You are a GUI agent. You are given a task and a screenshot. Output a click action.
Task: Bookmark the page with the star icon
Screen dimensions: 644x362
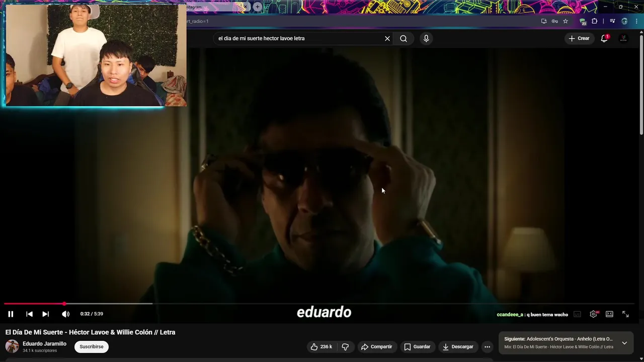point(566,21)
